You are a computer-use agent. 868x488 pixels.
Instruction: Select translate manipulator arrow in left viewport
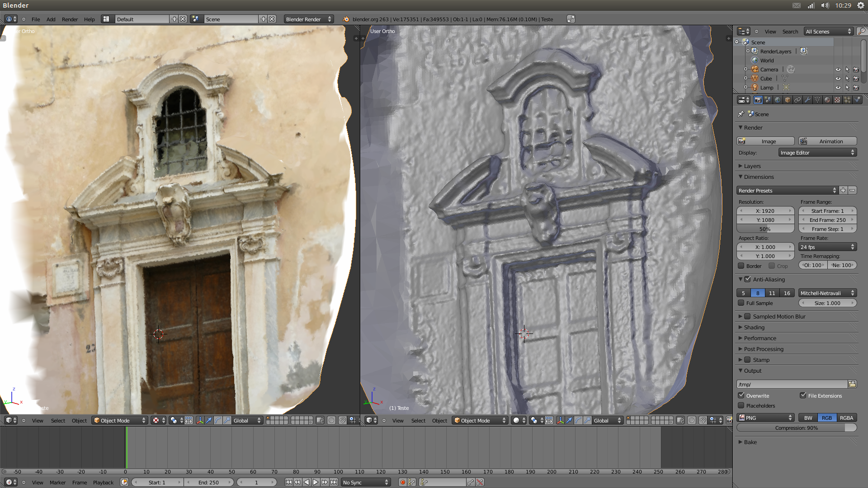[209, 420]
